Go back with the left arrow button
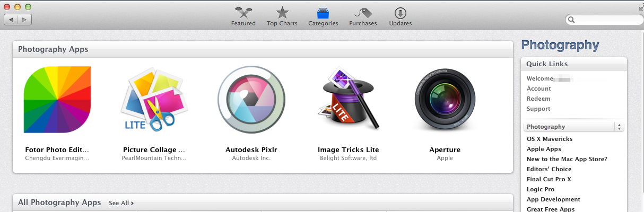Screen dimensions: 644x212 [x=11, y=20]
